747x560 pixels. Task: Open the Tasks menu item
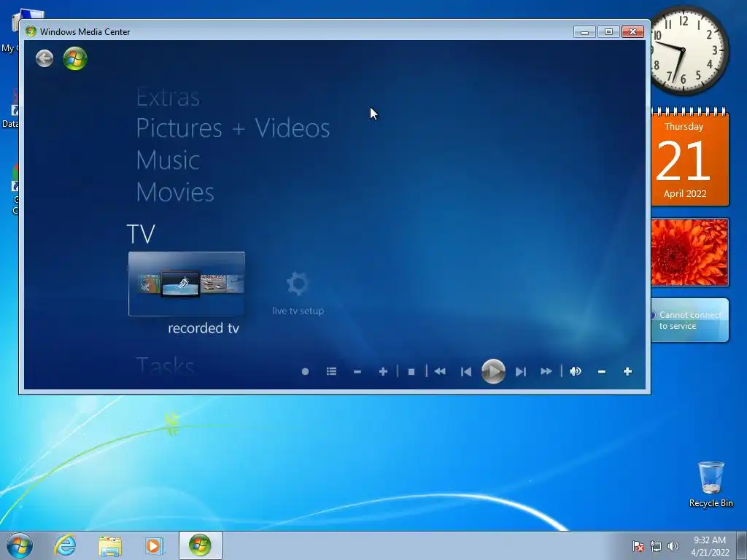(165, 366)
